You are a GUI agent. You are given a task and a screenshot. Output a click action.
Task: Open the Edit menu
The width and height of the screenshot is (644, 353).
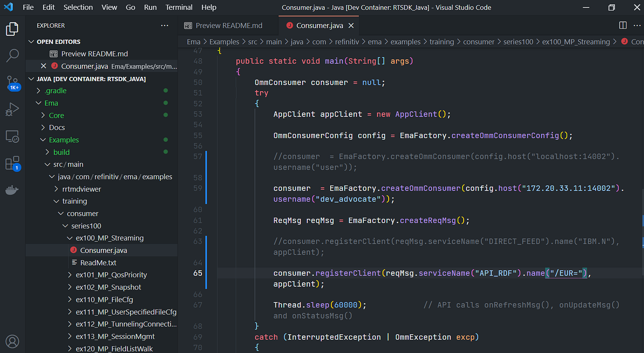(48, 7)
